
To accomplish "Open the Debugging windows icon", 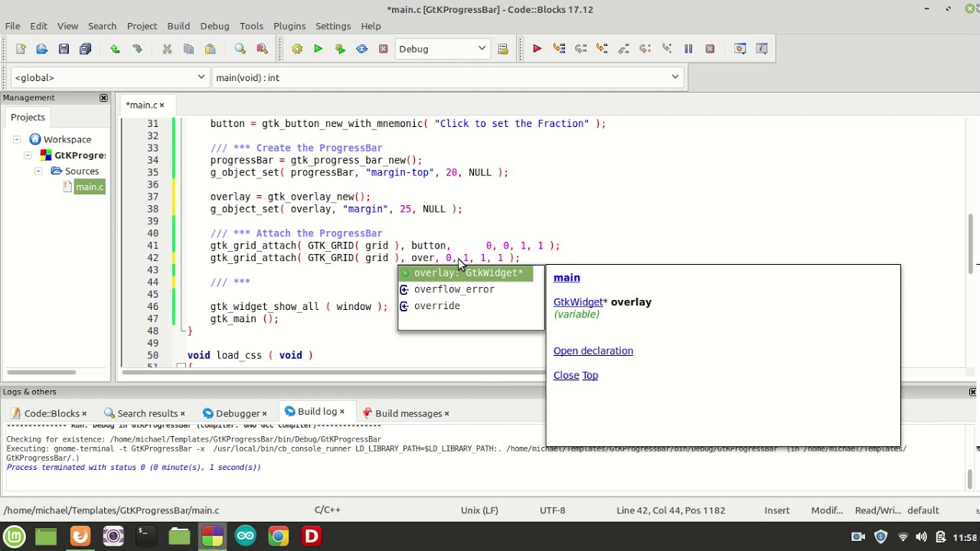I will pos(740,49).
